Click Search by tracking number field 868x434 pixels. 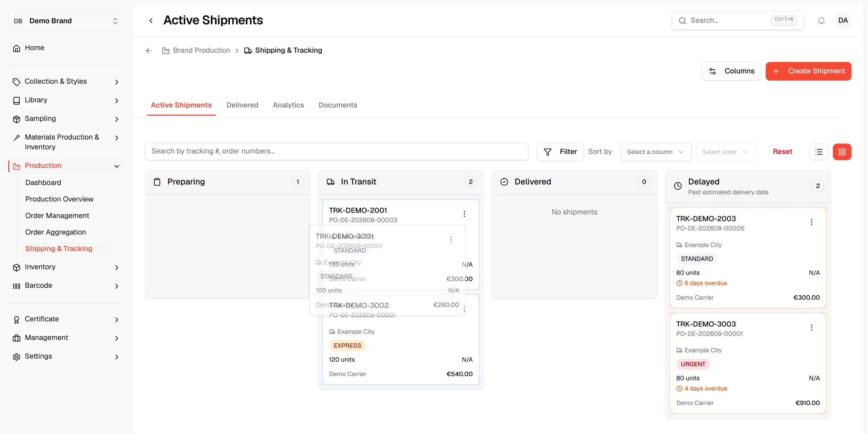[336, 151]
